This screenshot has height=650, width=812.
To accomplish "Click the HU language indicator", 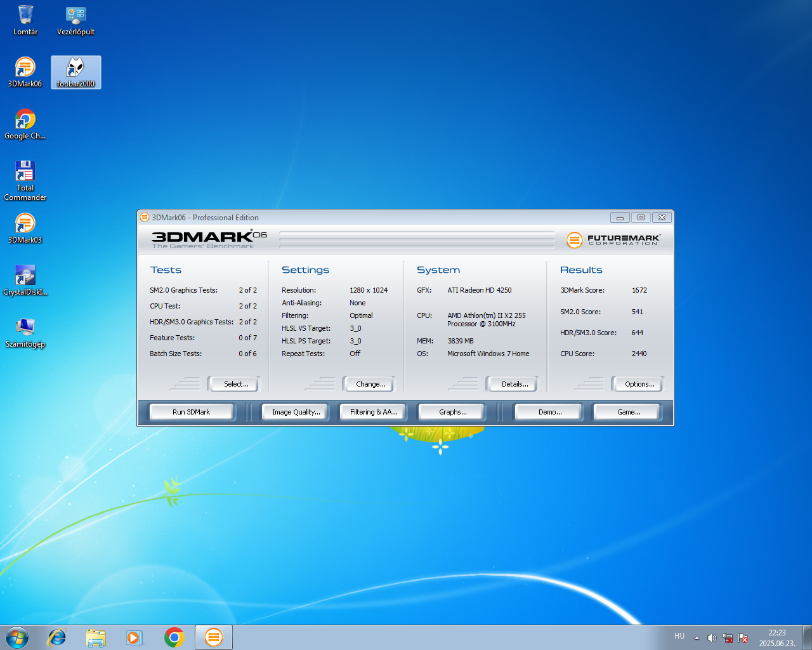I will (x=679, y=636).
